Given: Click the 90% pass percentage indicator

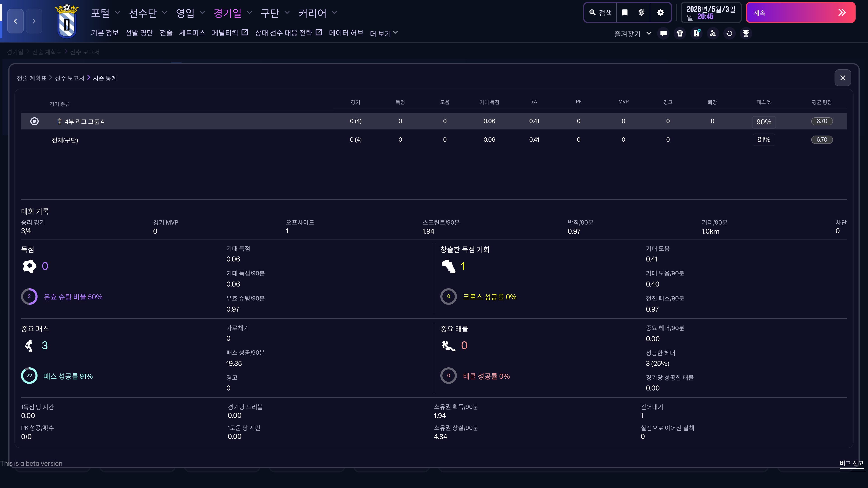Looking at the screenshot, I should tap(764, 122).
